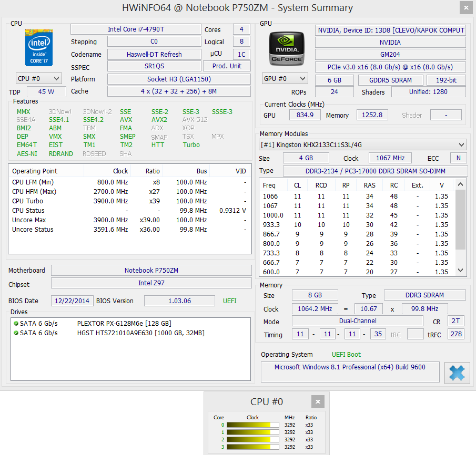This screenshot has width=476, height=455.
Task: Click the GPU clock 834.9 field
Action: (305, 115)
